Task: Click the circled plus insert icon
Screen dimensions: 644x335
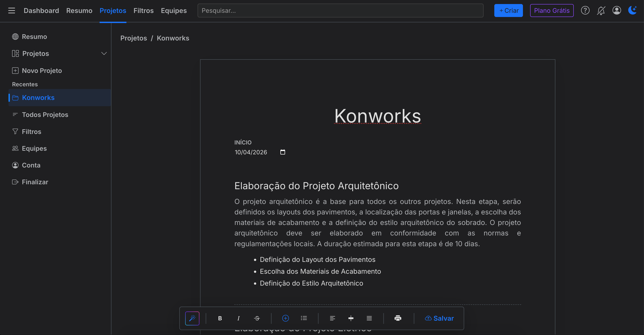Action: click(x=286, y=318)
